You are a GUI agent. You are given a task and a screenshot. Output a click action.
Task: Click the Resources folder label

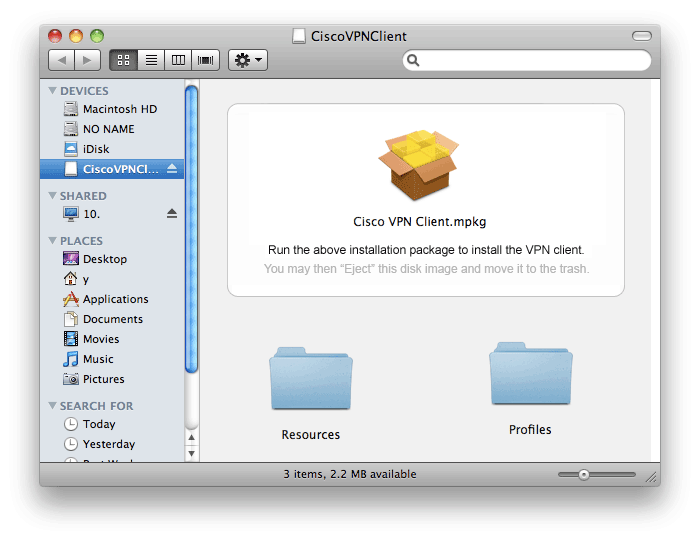click(x=311, y=435)
